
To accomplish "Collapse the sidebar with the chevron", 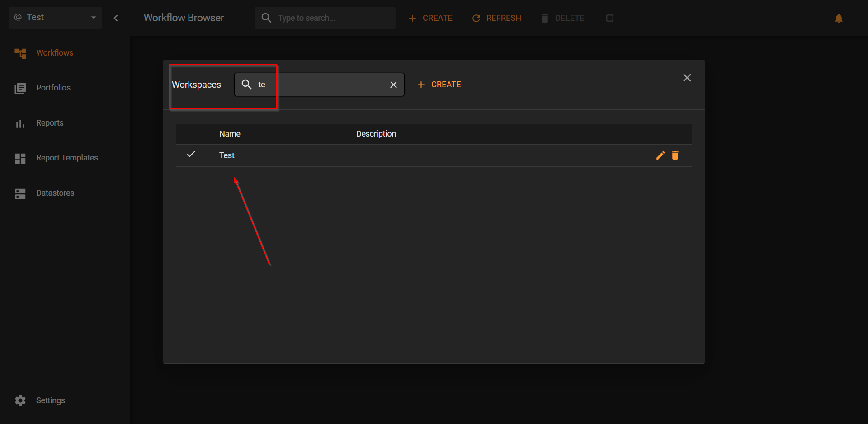I will tap(116, 18).
